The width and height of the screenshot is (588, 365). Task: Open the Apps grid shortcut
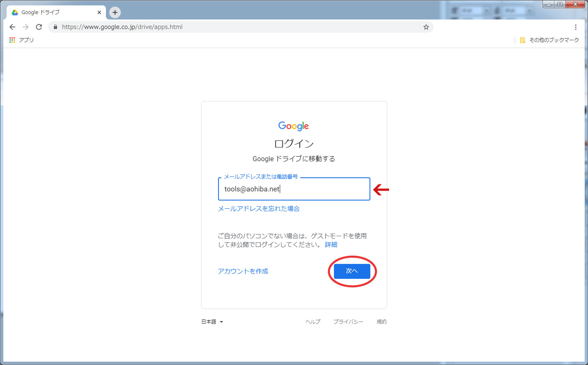[x=22, y=40]
